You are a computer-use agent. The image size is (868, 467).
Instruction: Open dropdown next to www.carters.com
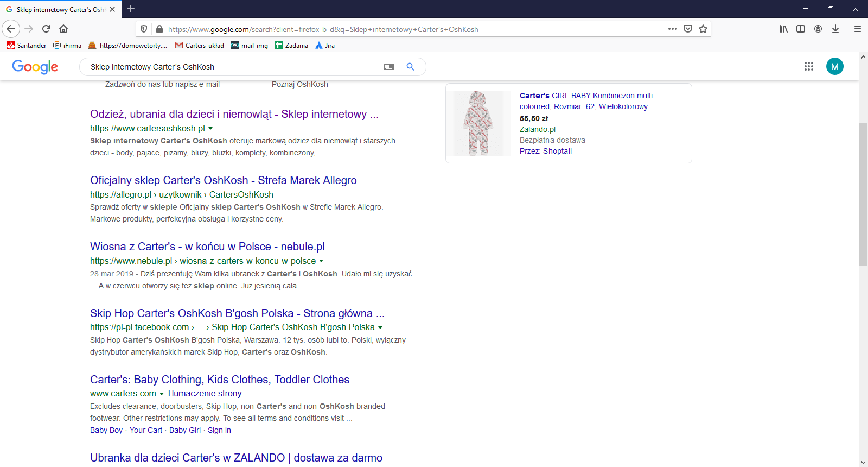[162, 394]
